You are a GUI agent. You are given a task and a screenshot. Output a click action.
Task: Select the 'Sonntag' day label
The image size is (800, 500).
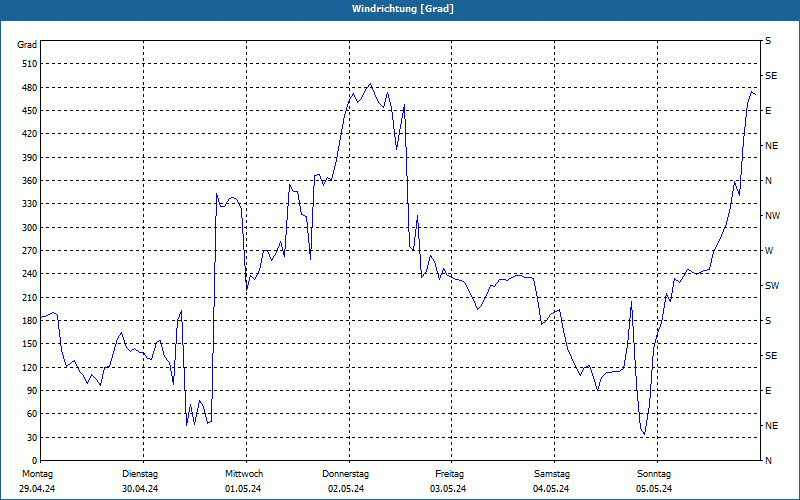(654, 474)
